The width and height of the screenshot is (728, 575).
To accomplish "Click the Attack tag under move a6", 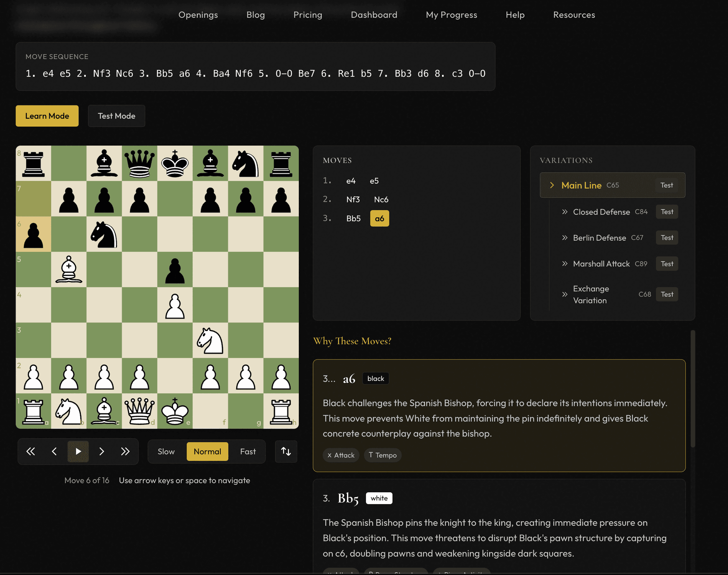I will tap(340, 455).
